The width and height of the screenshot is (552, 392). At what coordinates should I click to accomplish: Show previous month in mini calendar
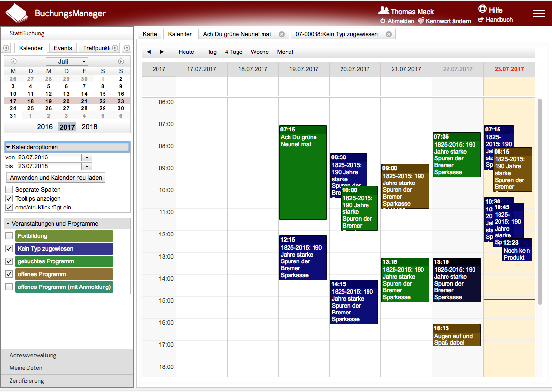[x=13, y=61]
